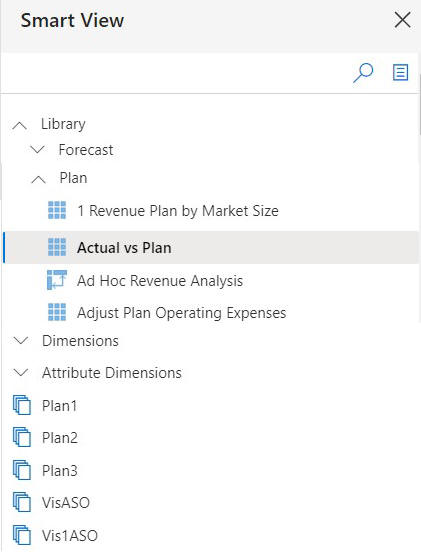Click the cube icon next to Plan3
421x554 pixels.
22,470
